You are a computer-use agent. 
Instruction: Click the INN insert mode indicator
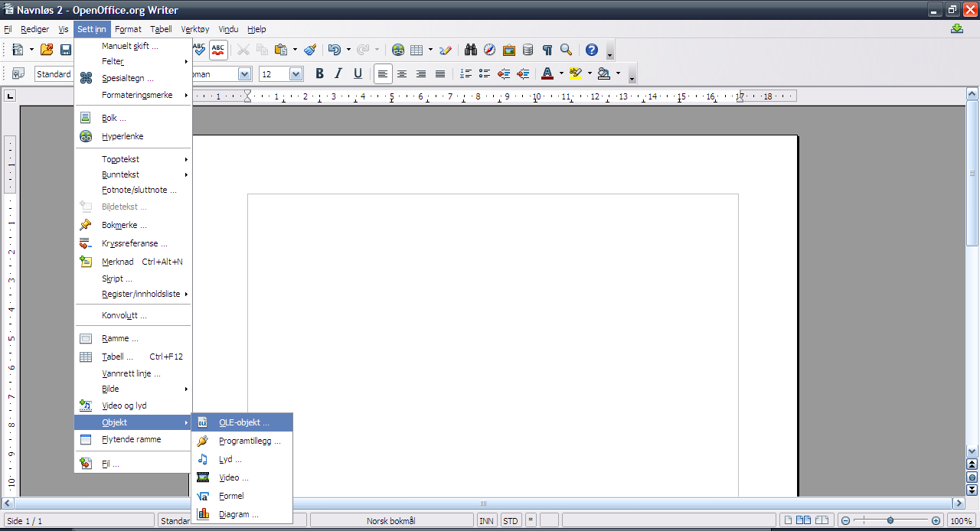tap(486, 520)
